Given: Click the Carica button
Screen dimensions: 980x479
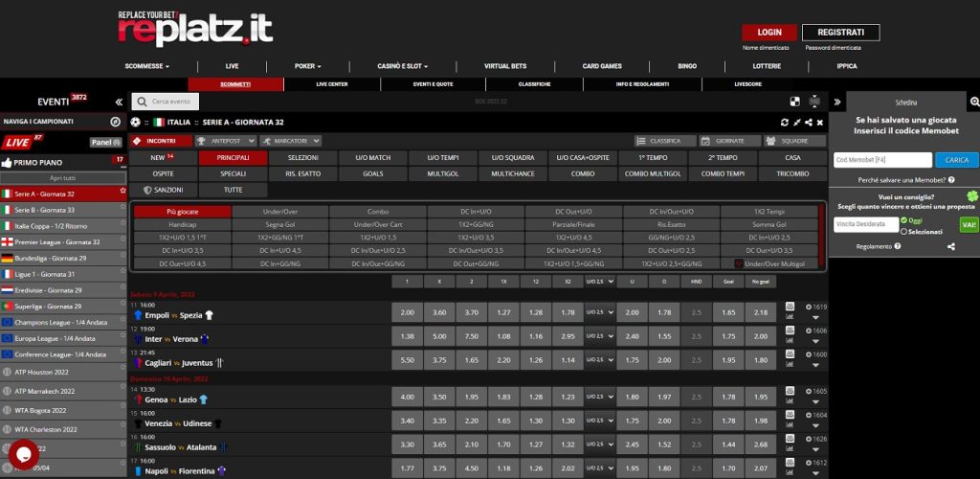Looking at the screenshot, I should click(x=957, y=160).
